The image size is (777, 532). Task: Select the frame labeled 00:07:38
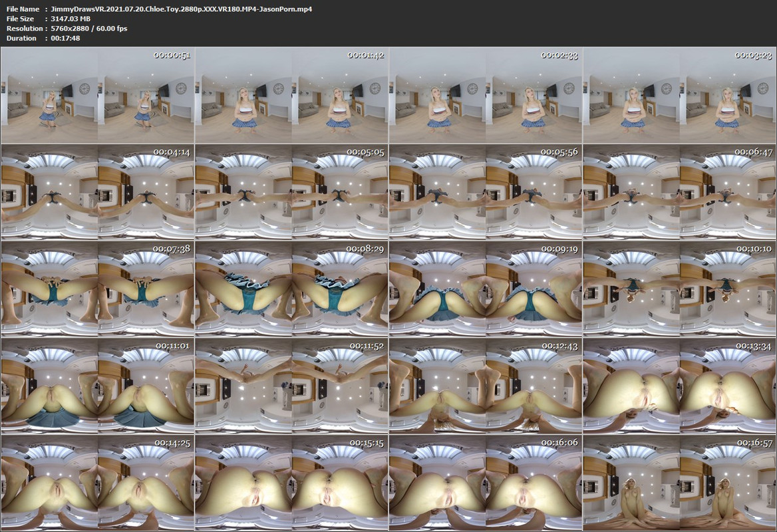coord(98,289)
